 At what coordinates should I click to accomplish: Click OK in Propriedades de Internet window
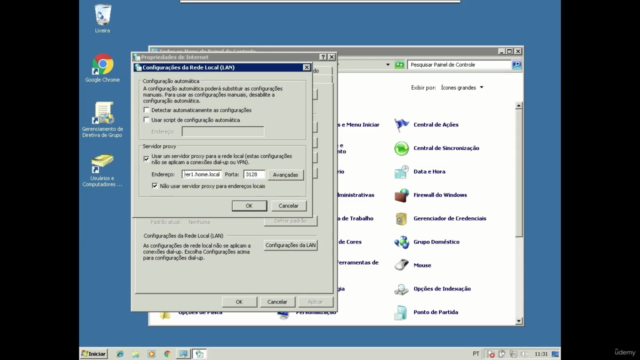pos(239,302)
